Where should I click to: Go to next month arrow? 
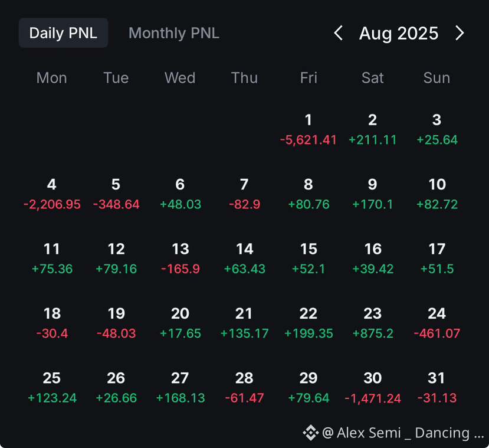tap(460, 33)
